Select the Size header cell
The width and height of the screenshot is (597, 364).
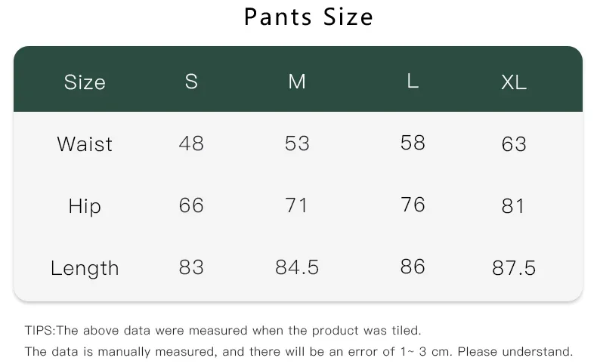point(85,82)
